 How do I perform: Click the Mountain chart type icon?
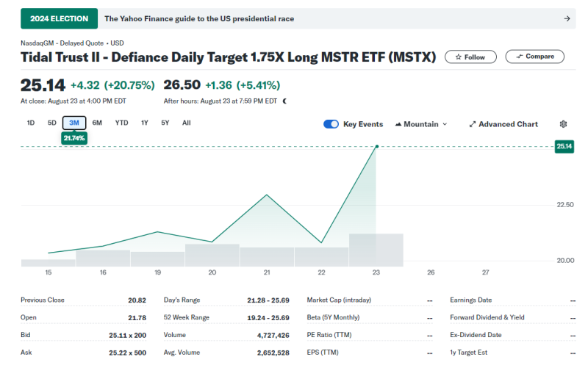click(399, 124)
